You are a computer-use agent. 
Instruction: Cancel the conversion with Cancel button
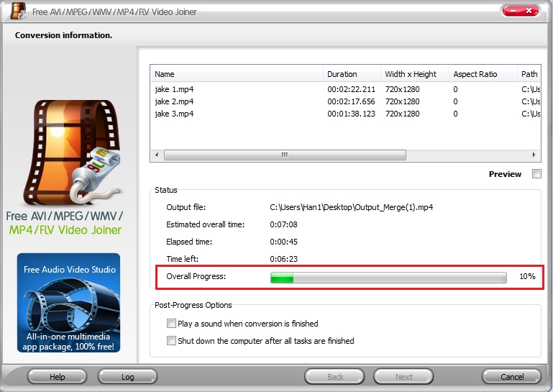point(512,377)
